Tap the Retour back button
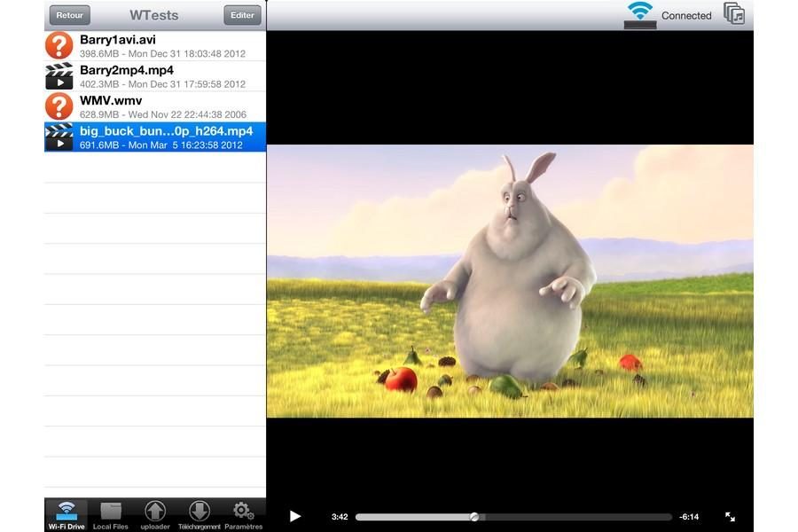This screenshot has height=532, width=798. (70, 15)
